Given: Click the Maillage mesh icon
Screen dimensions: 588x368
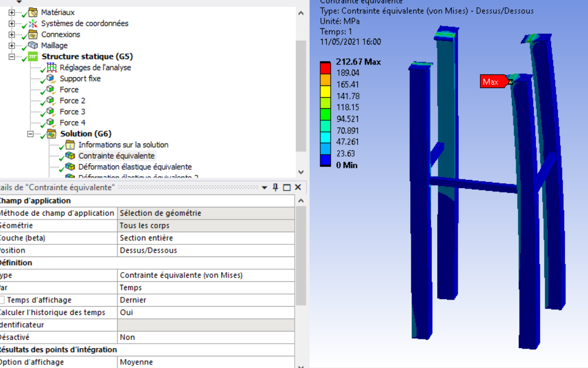Looking at the screenshot, I should 34,45.
